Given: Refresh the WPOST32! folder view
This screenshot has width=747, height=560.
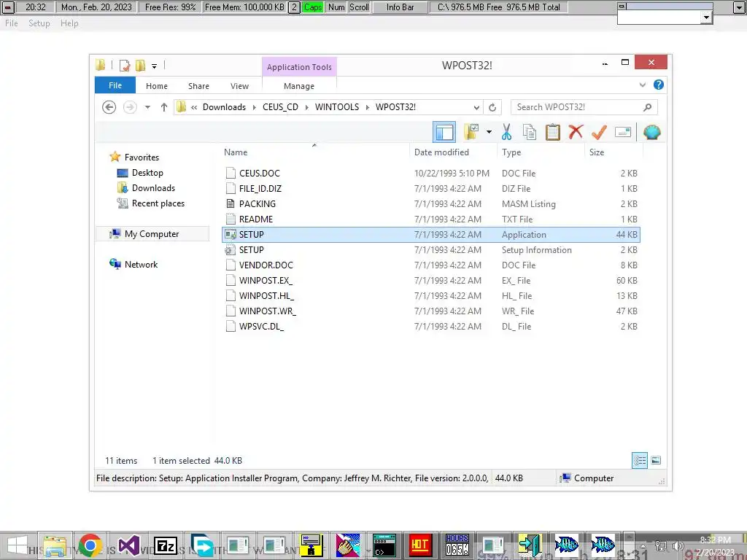Looking at the screenshot, I should (x=492, y=107).
